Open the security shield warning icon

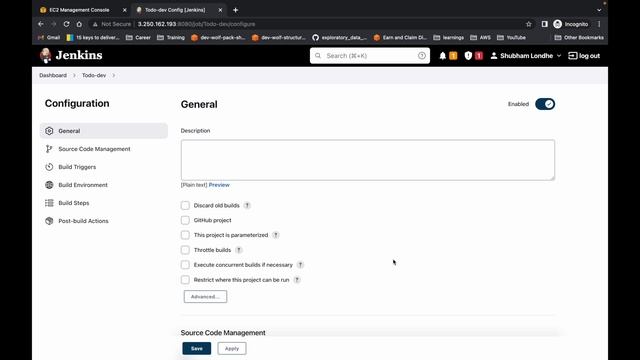pyautogui.click(x=468, y=56)
